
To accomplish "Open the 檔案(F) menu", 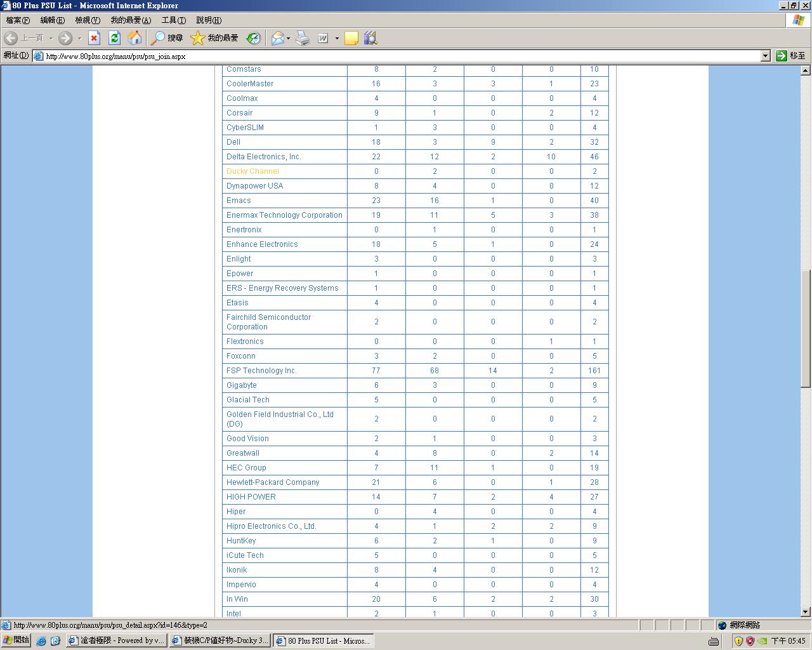I will tap(18, 20).
